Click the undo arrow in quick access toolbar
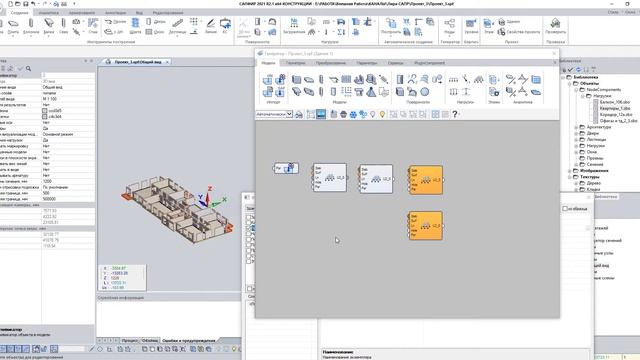640x360 pixels. 34,4
